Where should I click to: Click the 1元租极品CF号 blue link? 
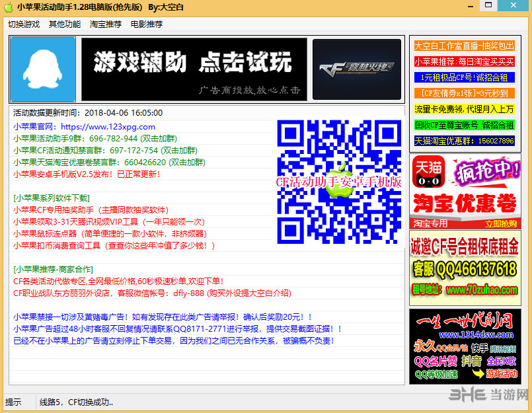click(x=464, y=77)
